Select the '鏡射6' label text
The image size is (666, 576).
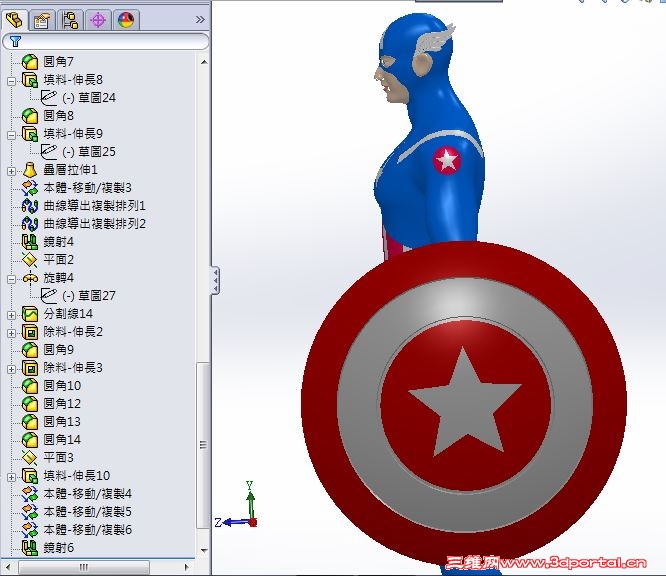[x=59, y=548]
